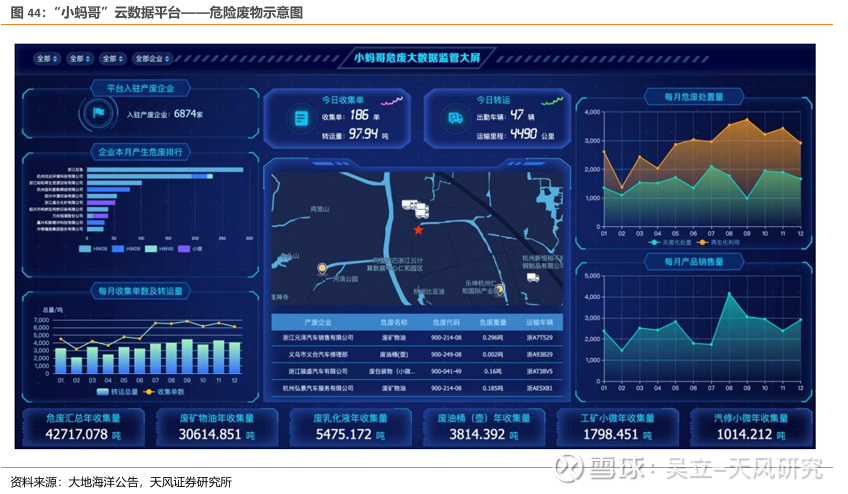Click the 97.94 吨 transfer volume value

tap(368, 134)
